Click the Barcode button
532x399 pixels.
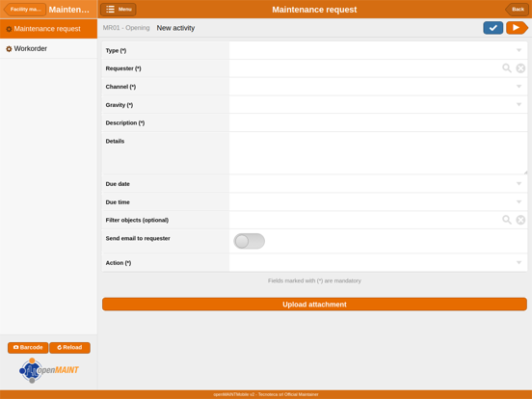click(28, 347)
